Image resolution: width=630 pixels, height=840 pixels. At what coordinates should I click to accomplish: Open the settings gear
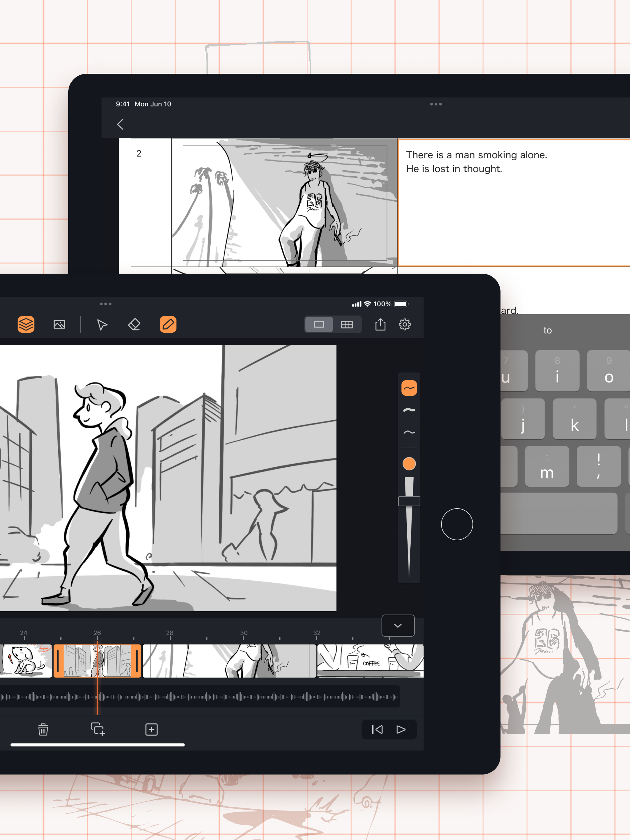[405, 324]
